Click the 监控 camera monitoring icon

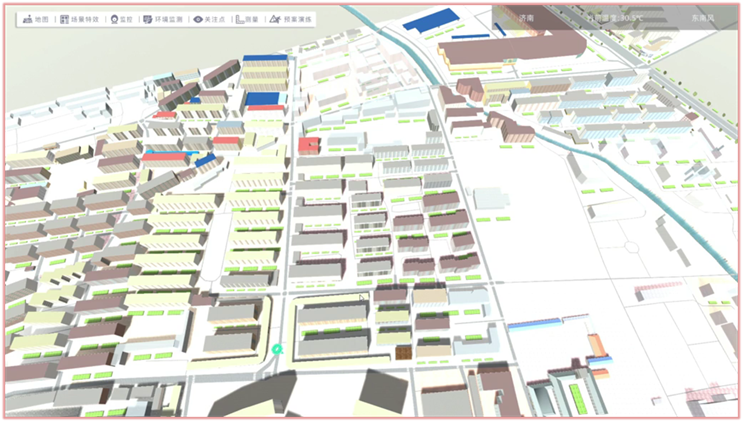click(114, 19)
